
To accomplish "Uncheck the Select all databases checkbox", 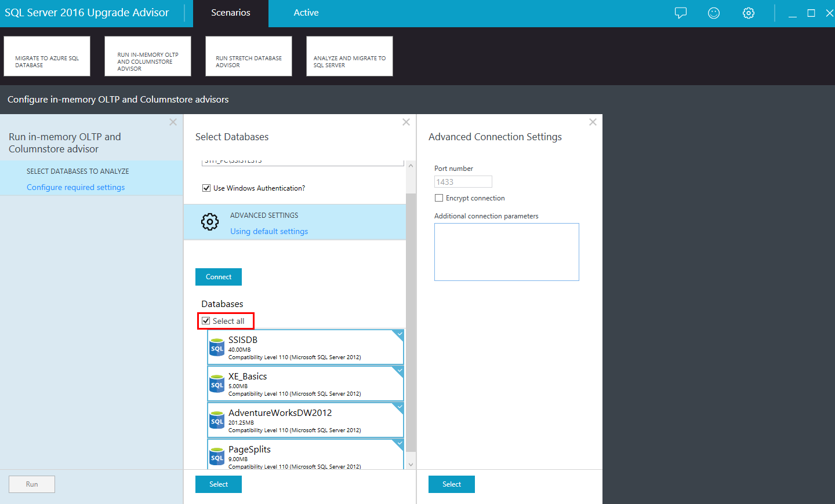I will click(206, 321).
